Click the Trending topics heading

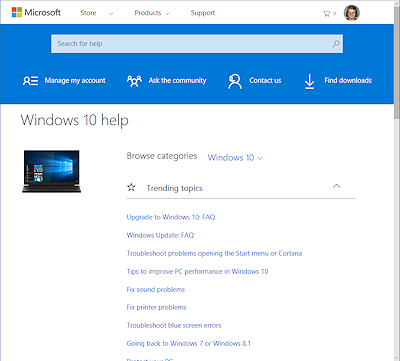(174, 188)
